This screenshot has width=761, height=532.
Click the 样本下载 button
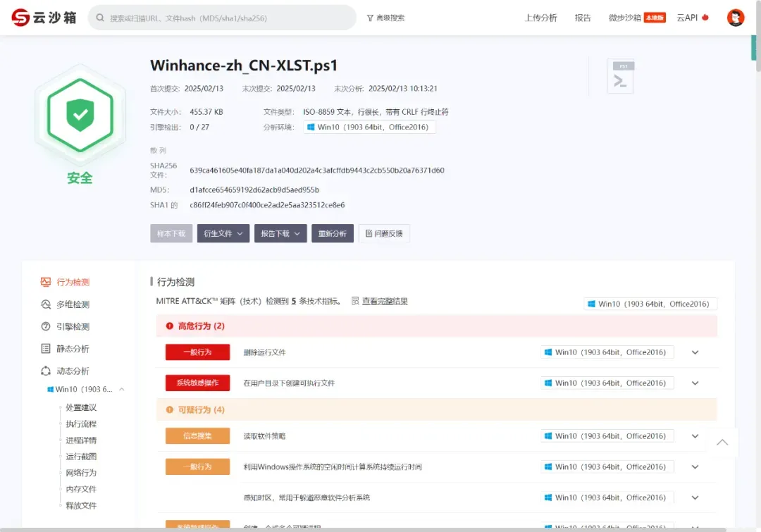coord(171,233)
